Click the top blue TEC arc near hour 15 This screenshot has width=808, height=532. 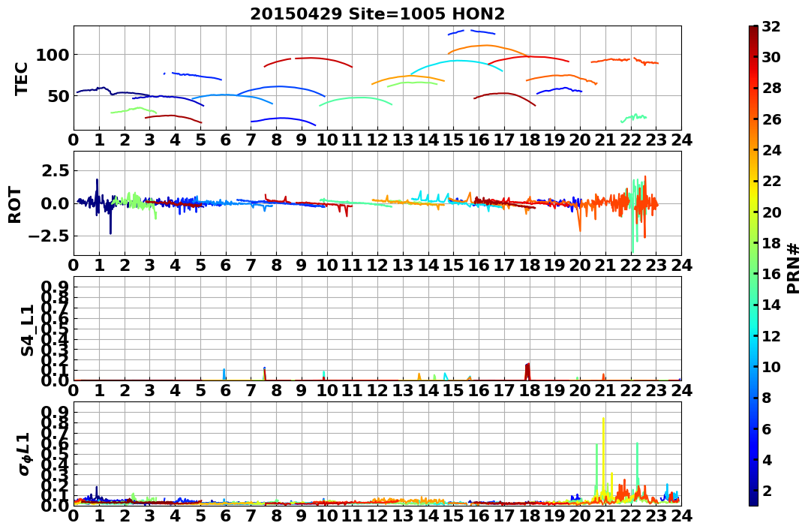[471, 32]
